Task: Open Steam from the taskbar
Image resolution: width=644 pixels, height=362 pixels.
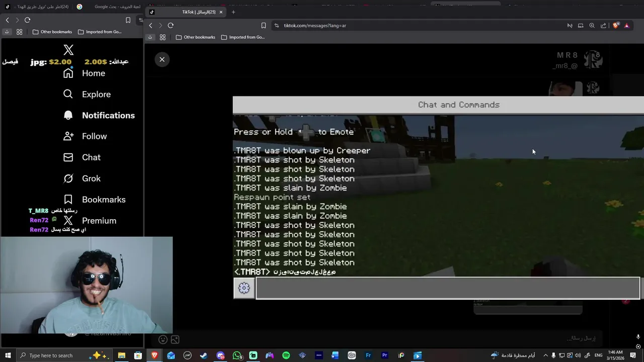Action: tap(204, 355)
